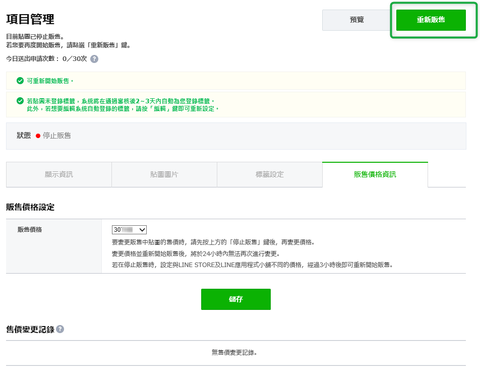
Task: Click the 預覽 preview button
Action: click(x=356, y=20)
